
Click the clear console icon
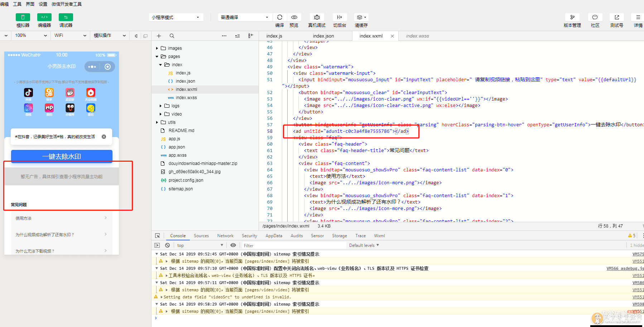tap(167, 245)
